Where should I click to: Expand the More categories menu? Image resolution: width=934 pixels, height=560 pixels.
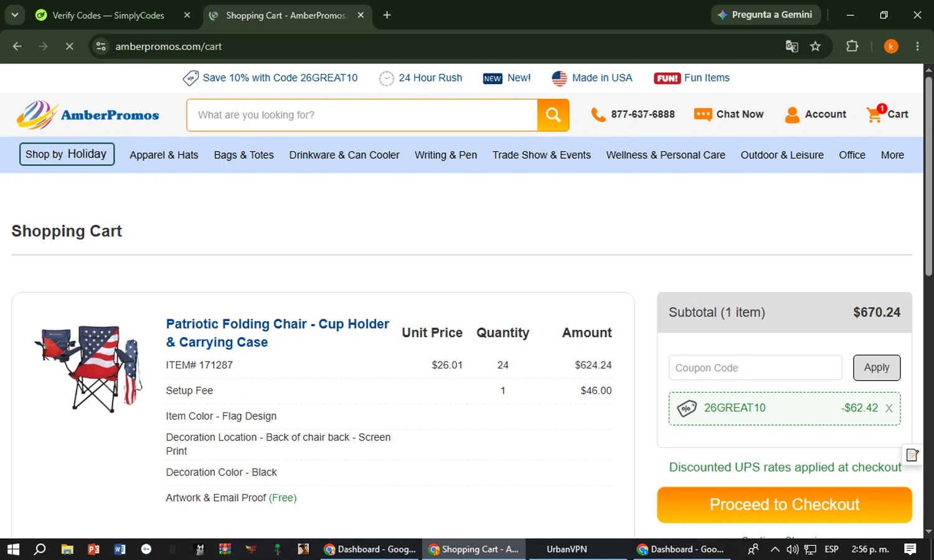click(x=892, y=155)
